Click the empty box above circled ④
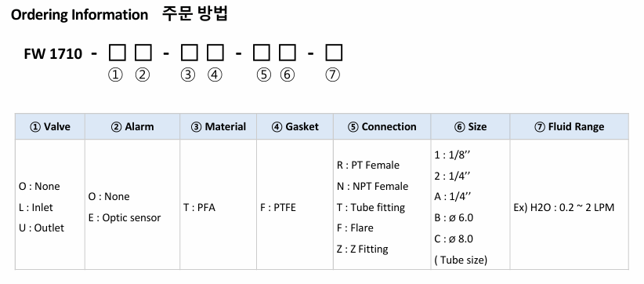 [x=215, y=53]
